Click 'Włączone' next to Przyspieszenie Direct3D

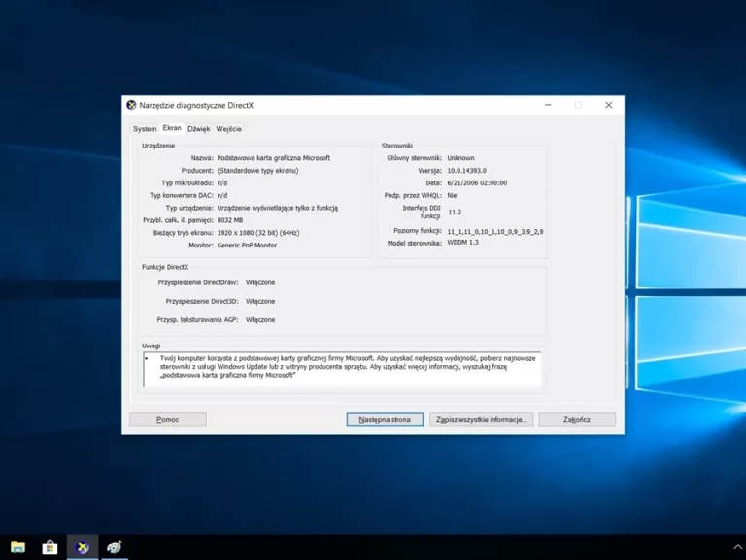coord(260,301)
